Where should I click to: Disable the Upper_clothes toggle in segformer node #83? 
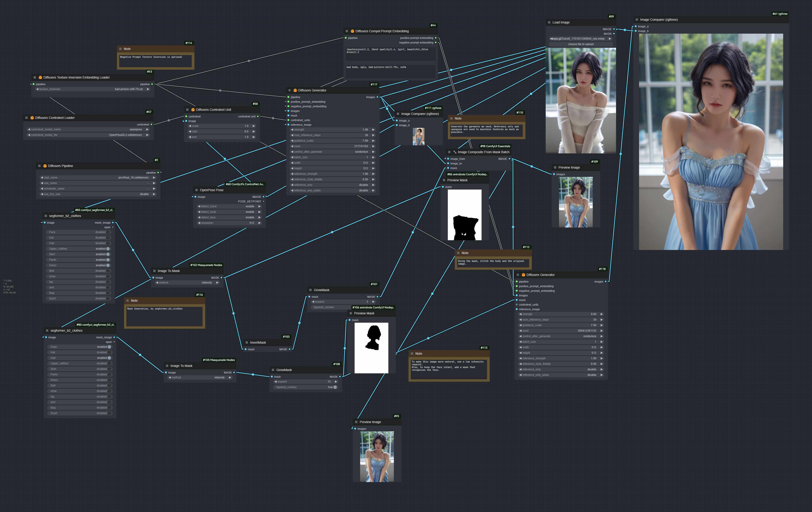coord(108,249)
